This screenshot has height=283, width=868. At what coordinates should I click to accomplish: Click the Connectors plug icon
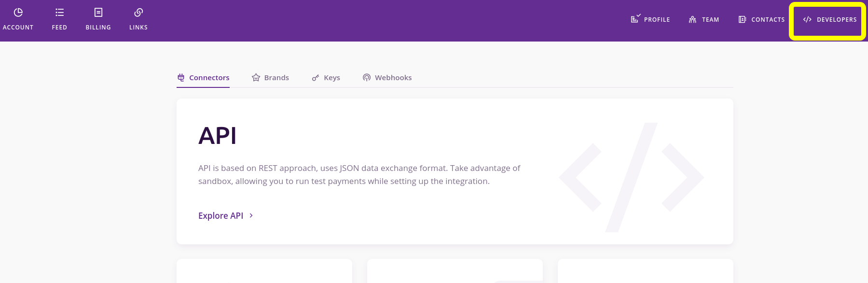[x=181, y=77]
